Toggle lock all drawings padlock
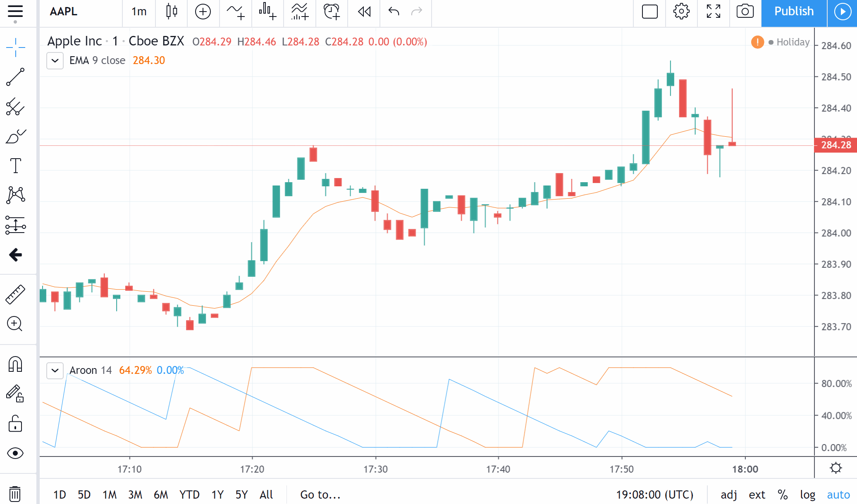The height and width of the screenshot is (504, 857). pyautogui.click(x=15, y=424)
